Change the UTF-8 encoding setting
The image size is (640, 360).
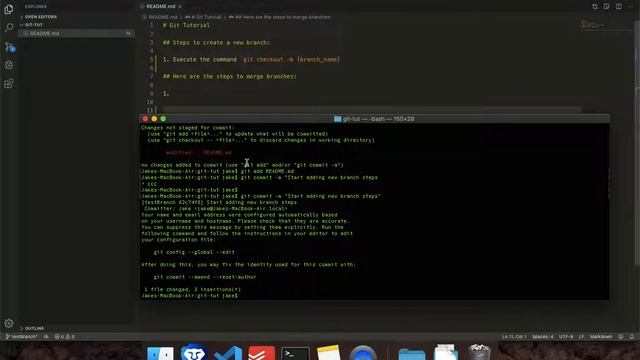pos(566,337)
